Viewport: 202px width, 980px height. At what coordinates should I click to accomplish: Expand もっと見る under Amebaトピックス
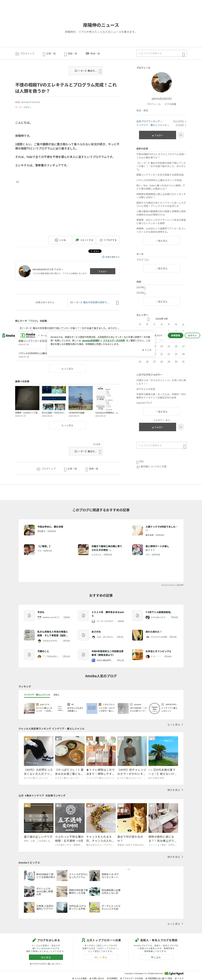175,923
